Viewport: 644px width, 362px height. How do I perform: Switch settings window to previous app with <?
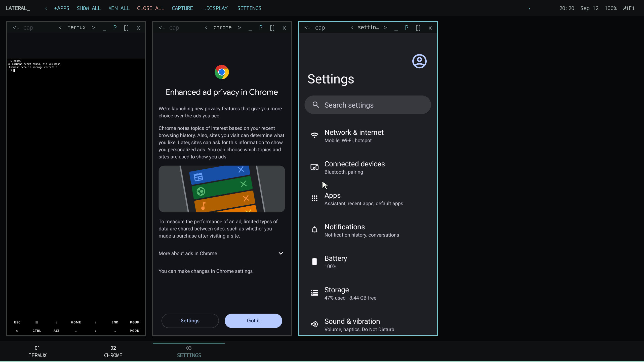(x=352, y=28)
